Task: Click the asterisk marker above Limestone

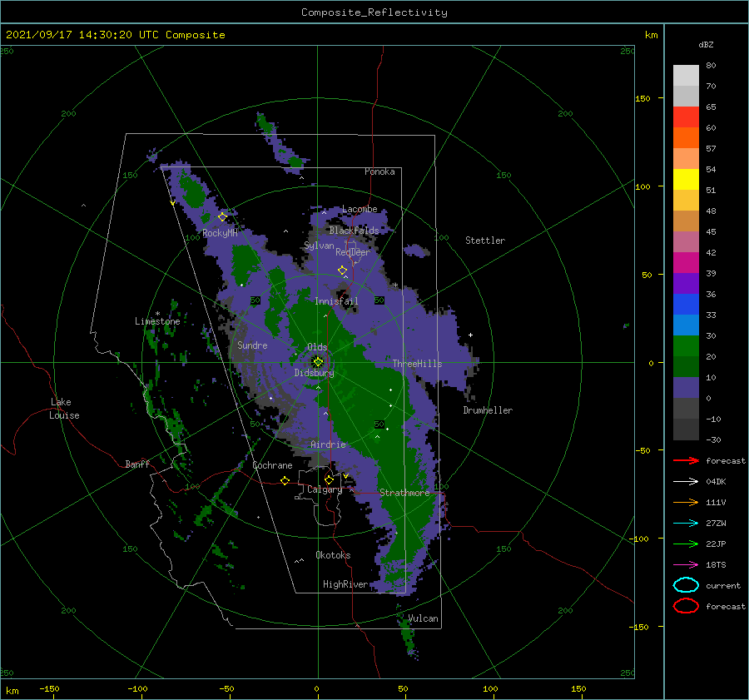Action: pos(157,314)
